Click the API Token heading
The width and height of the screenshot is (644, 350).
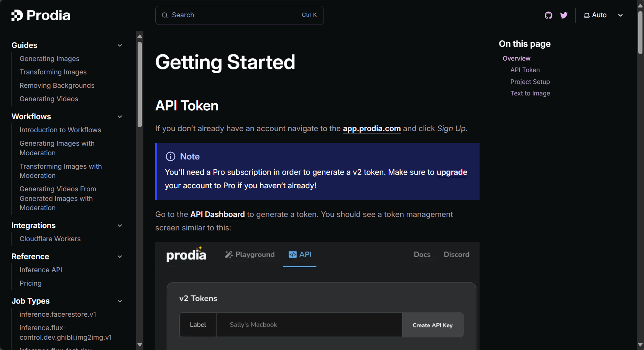click(x=187, y=106)
